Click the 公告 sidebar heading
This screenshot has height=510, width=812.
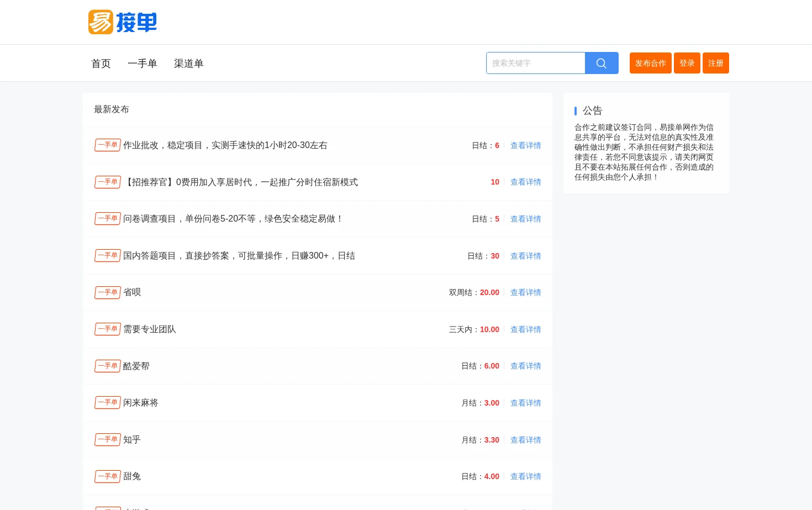click(x=593, y=111)
